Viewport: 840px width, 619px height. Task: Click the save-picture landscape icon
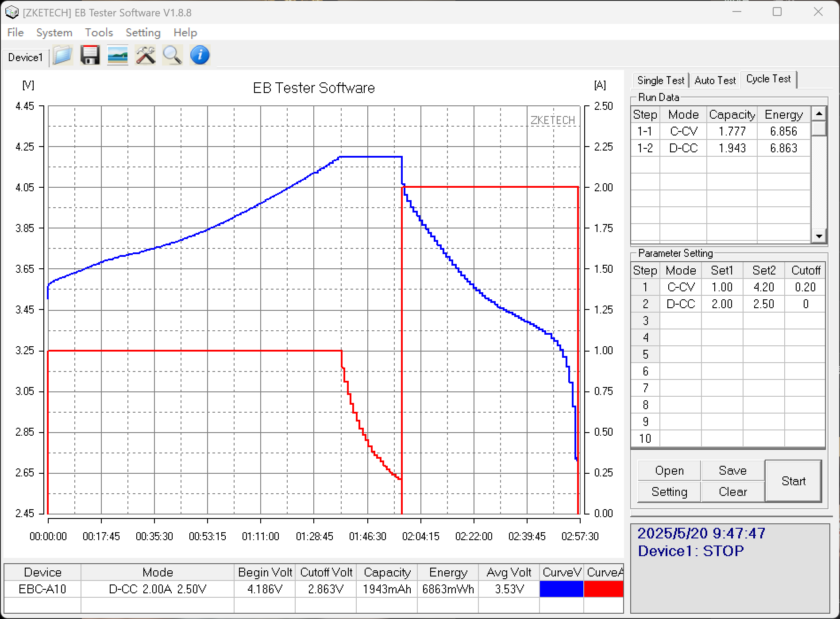(118, 56)
